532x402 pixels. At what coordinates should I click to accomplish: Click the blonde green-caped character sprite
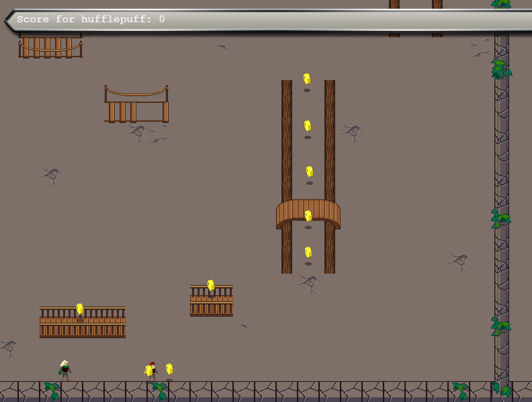64,371
